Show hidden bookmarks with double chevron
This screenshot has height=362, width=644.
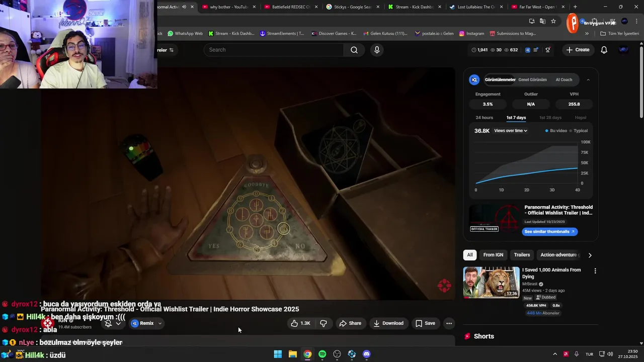pyautogui.click(x=587, y=34)
